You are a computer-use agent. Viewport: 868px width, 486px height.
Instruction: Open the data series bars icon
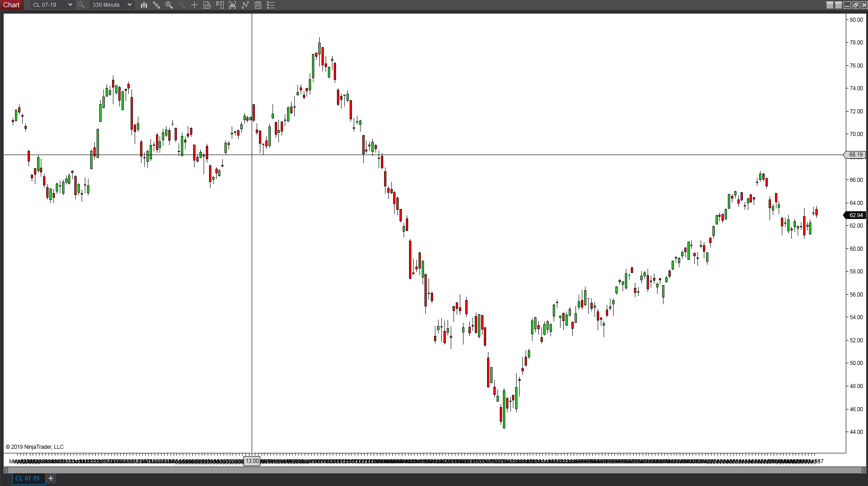tap(233, 5)
